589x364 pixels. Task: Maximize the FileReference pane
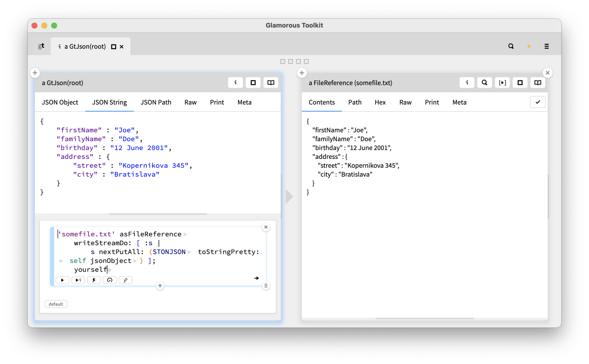pyautogui.click(x=520, y=83)
